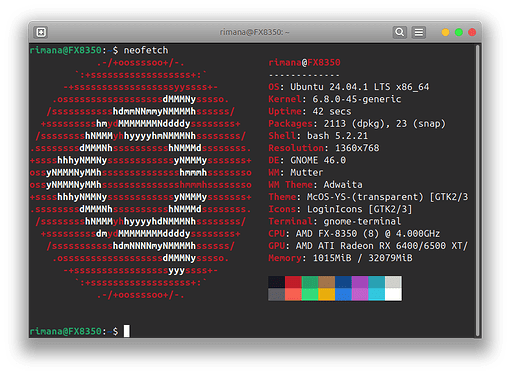
Task: Click the red 'rimana@FX8350' neofetch header
Action: (x=304, y=63)
